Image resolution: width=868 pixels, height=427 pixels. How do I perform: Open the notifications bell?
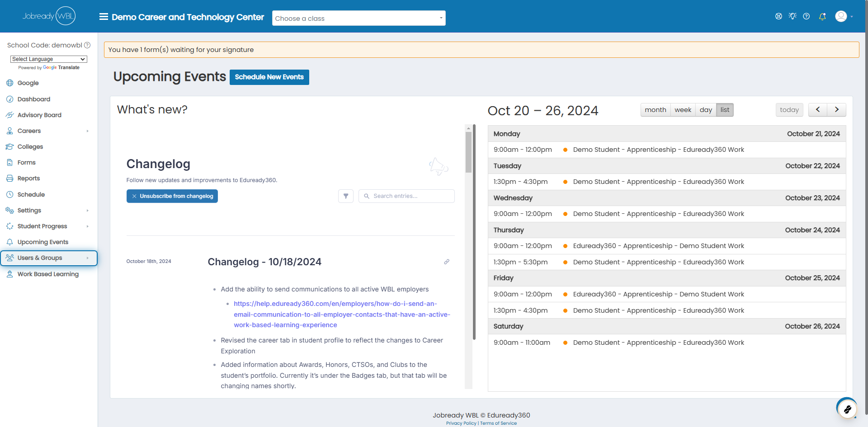pyautogui.click(x=822, y=16)
